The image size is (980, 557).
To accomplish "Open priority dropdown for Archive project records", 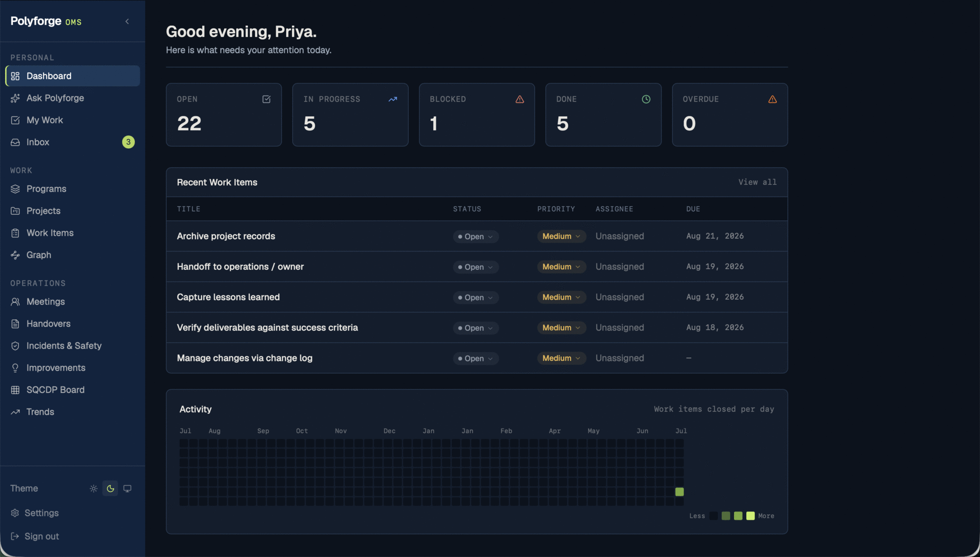I will pyautogui.click(x=562, y=236).
